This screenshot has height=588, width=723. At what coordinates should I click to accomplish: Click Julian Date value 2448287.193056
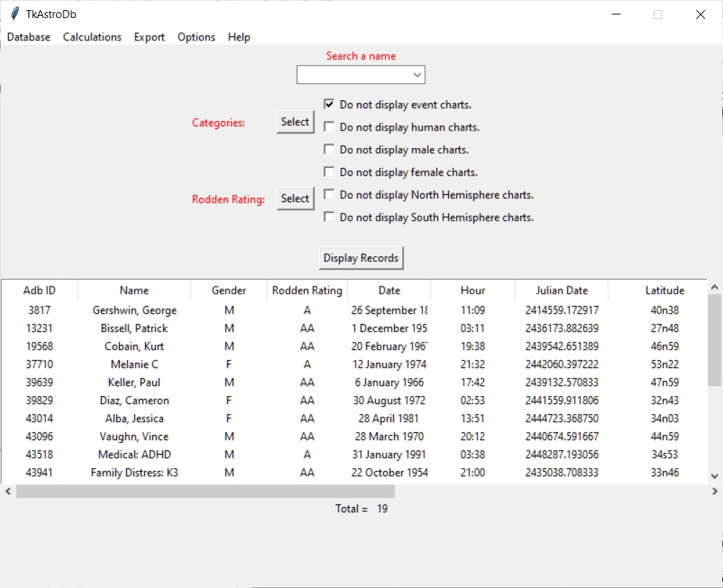click(561, 454)
